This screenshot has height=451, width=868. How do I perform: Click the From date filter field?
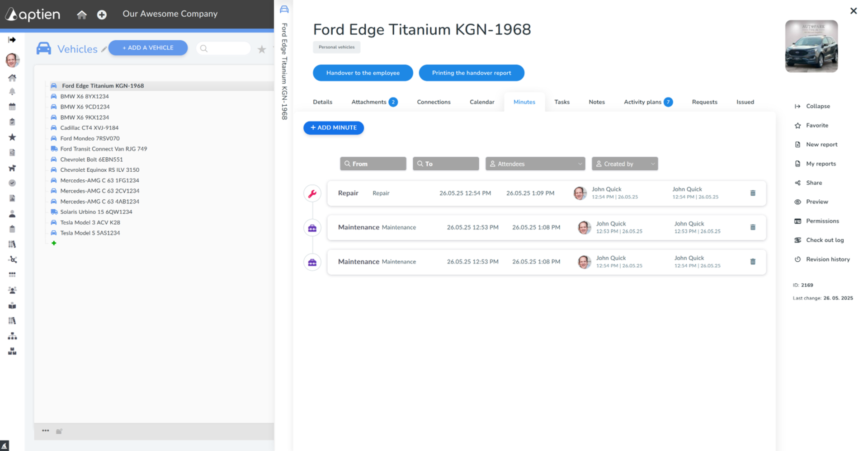click(373, 164)
